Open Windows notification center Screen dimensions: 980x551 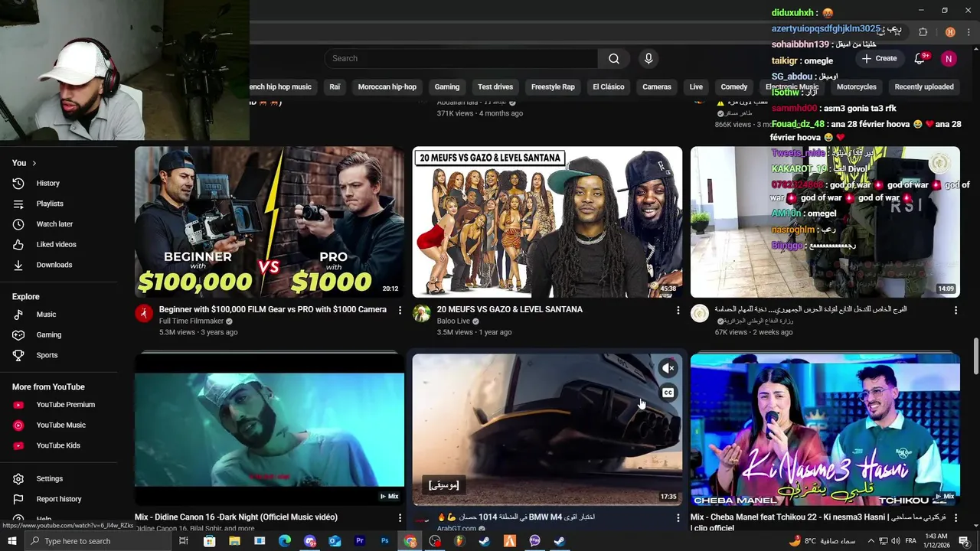coord(964,541)
